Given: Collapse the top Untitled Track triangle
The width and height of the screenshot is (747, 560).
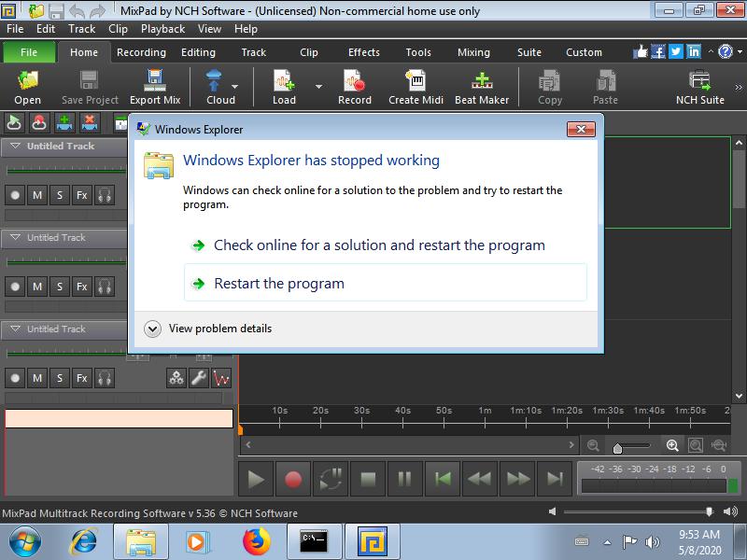Looking at the screenshot, I should 15,146.
